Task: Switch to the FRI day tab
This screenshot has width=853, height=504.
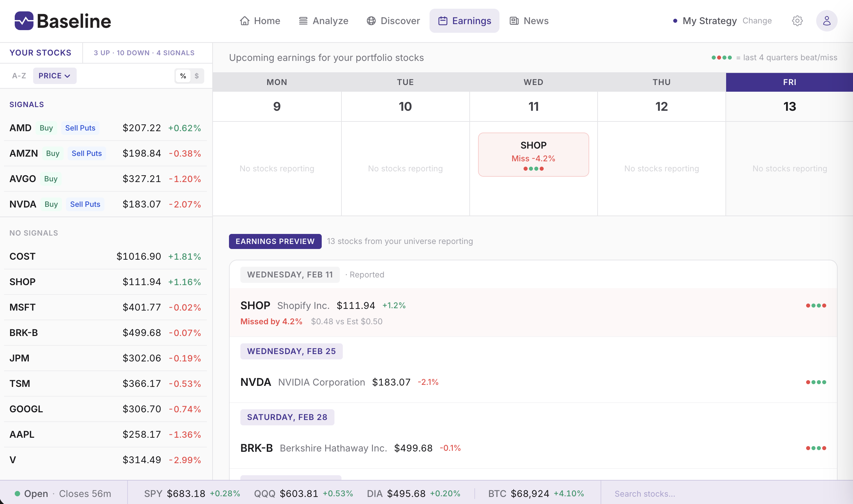Action: pos(789,82)
